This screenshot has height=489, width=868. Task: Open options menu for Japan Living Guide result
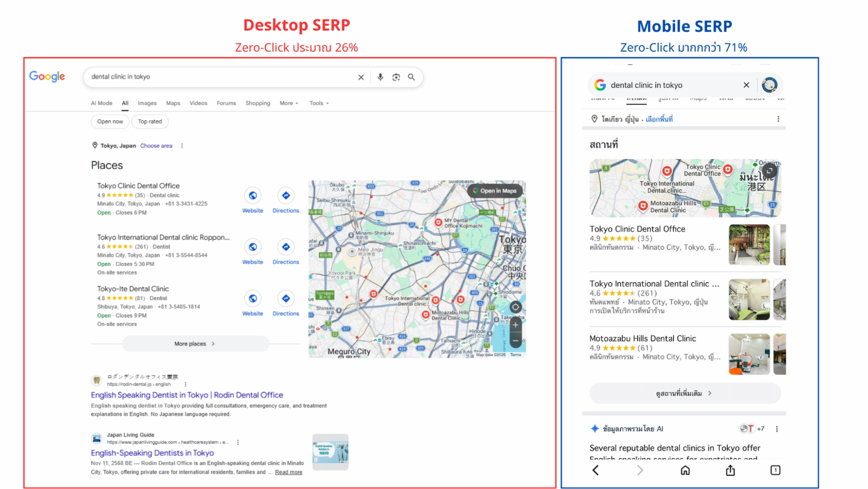pos(238,442)
